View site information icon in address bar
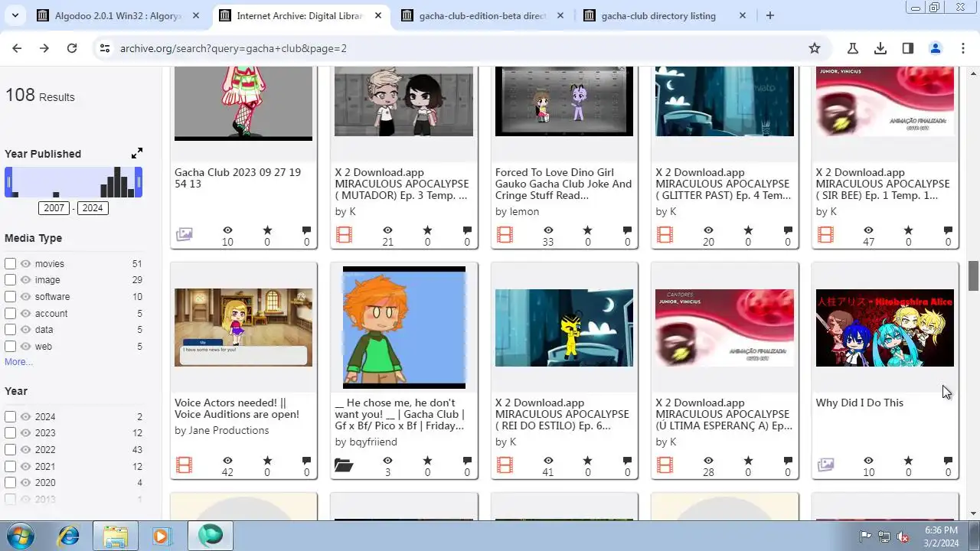The image size is (980, 551). click(x=105, y=48)
